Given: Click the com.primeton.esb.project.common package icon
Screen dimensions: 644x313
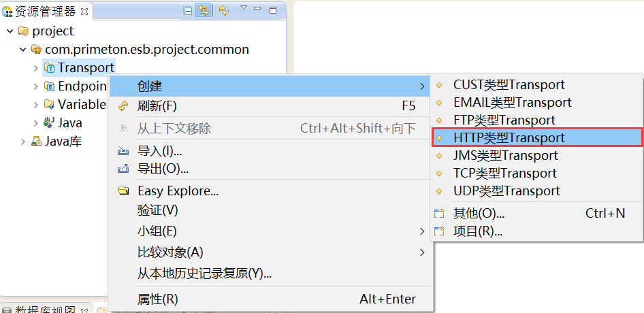Looking at the screenshot, I should (x=36, y=50).
